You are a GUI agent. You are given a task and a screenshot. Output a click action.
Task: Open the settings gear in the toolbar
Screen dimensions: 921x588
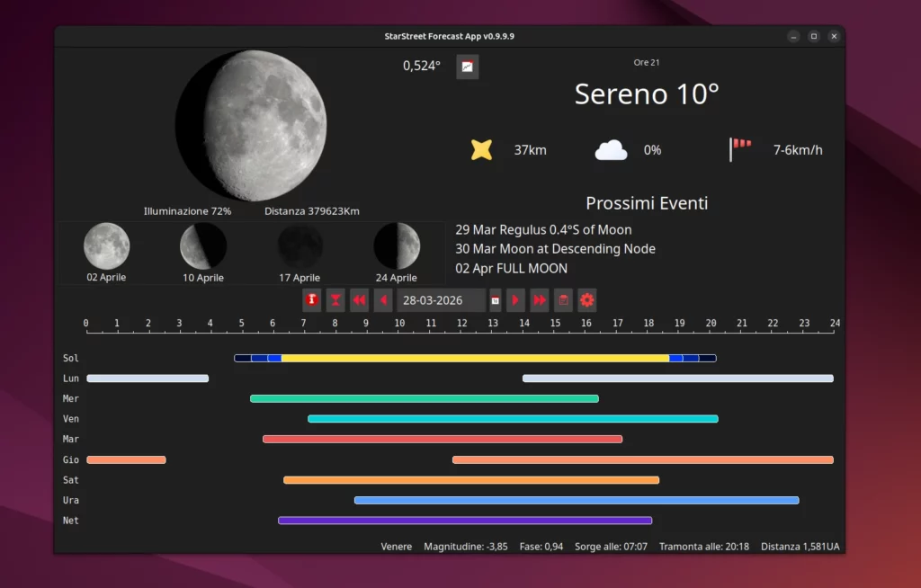(x=586, y=299)
